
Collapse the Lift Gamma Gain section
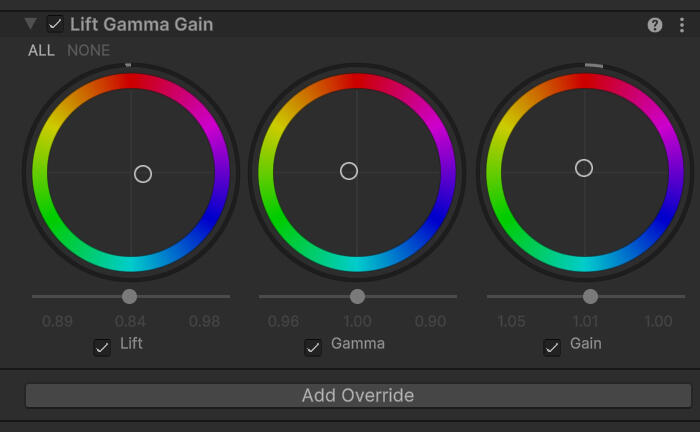click(x=31, y=24)
